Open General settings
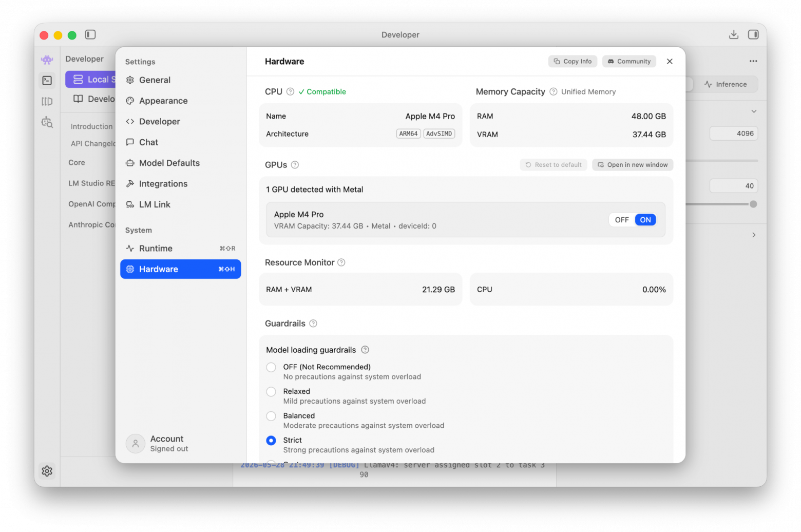Viewport: 801px width, 532px height. pos(180,80)
